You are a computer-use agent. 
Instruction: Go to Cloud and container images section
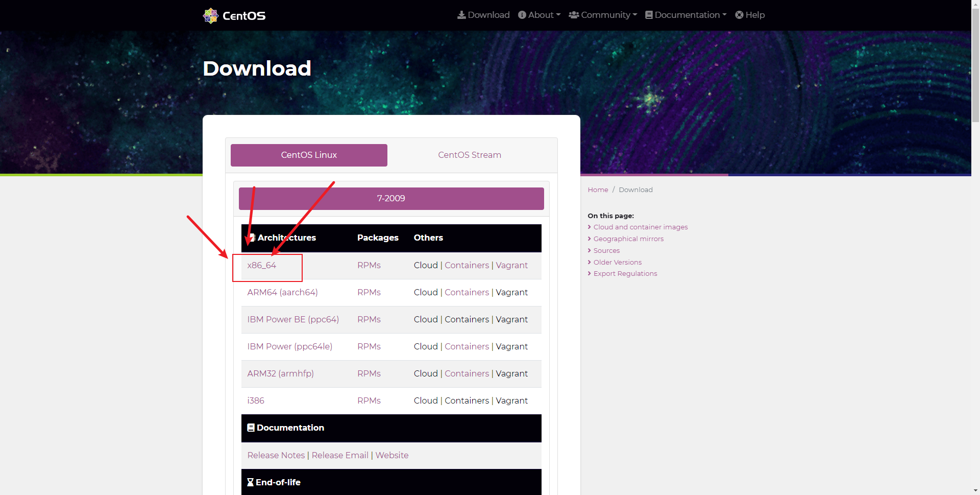[x=641, y=227]
